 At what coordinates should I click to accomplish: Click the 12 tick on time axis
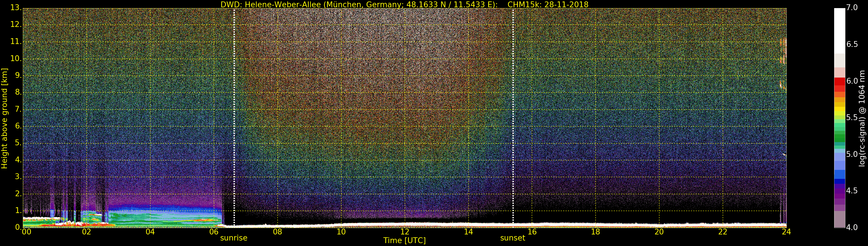pos(404,232)
